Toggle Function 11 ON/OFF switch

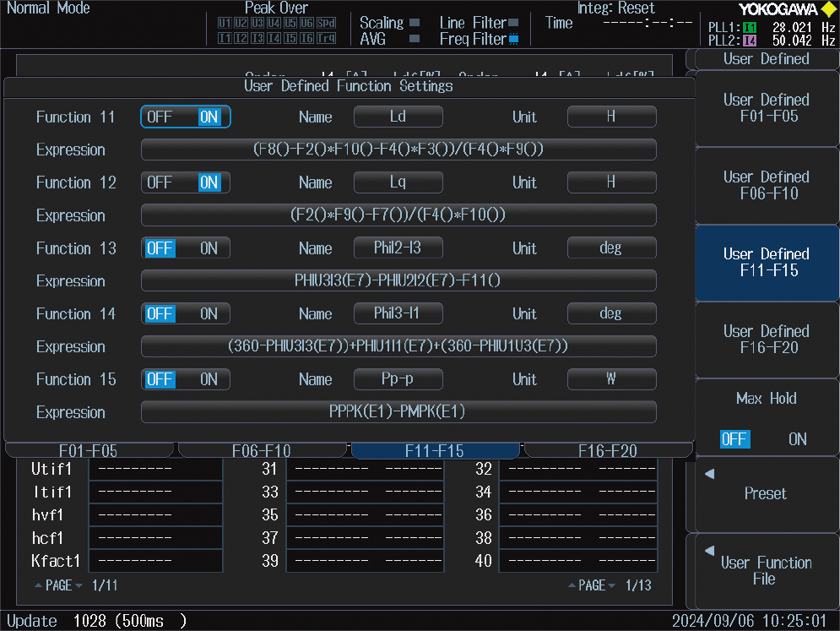click(x=186, y=117)
